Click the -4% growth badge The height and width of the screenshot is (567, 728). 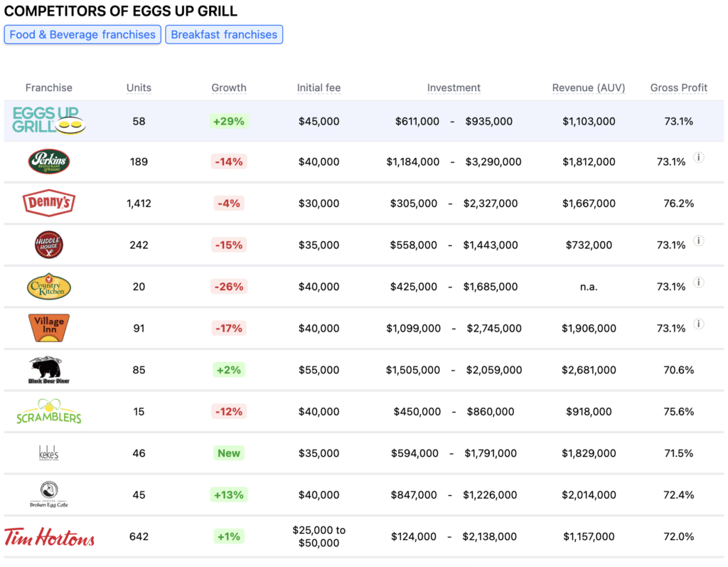pos(229,203)
